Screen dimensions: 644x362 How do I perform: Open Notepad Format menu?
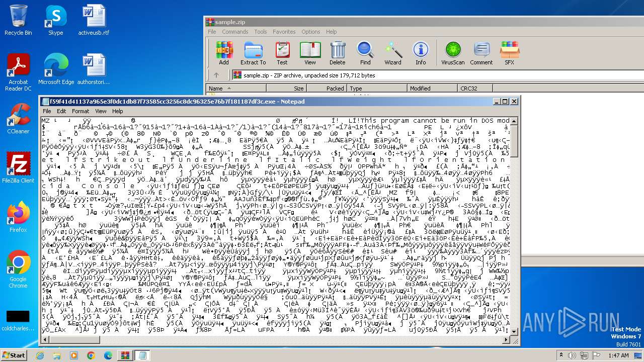[x=80, y=111]
